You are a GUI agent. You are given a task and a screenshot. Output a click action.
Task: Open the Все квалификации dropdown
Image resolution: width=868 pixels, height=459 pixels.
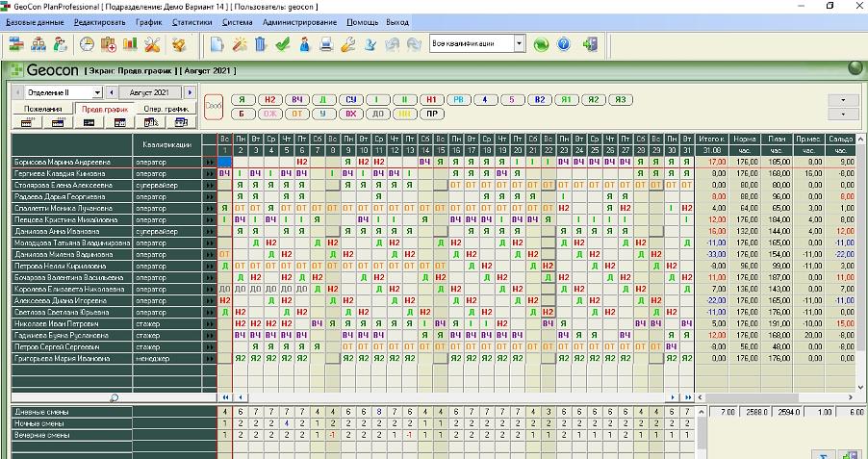click(519, 44)
